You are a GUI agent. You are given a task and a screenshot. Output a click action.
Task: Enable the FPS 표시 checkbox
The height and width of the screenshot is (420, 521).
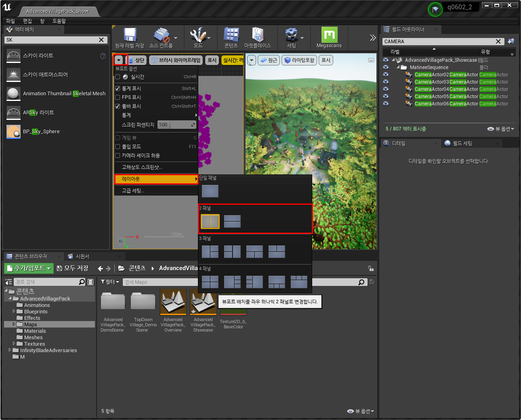pyautogui.click(x=118, y=97)
